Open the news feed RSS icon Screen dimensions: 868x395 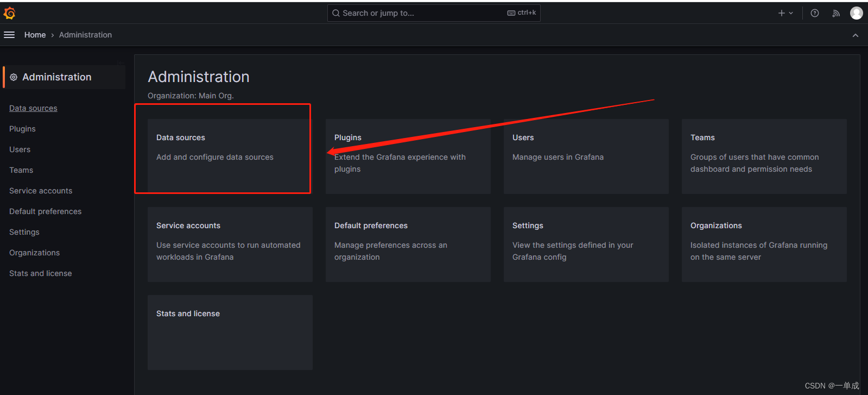(836, 13)
